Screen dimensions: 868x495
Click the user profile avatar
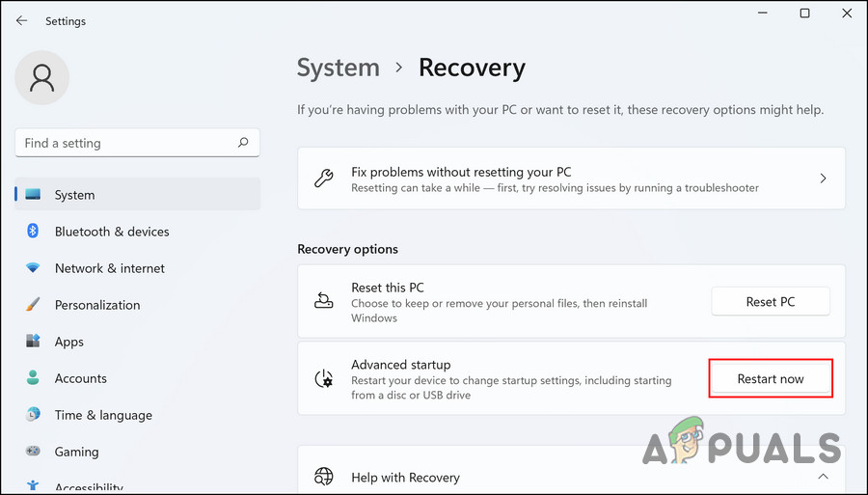coord(42,77)
